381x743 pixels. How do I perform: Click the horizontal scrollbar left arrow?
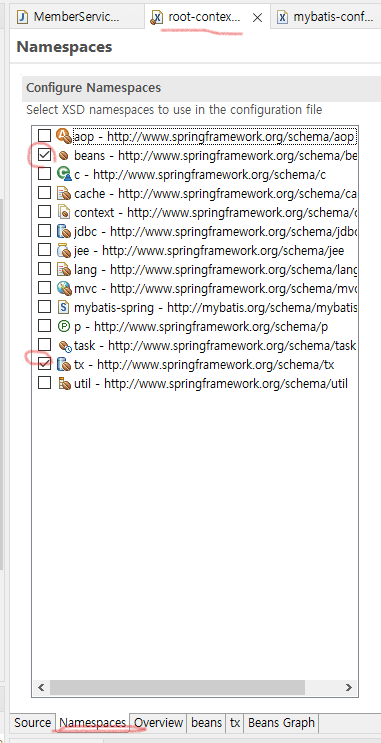tap(41, 687)
